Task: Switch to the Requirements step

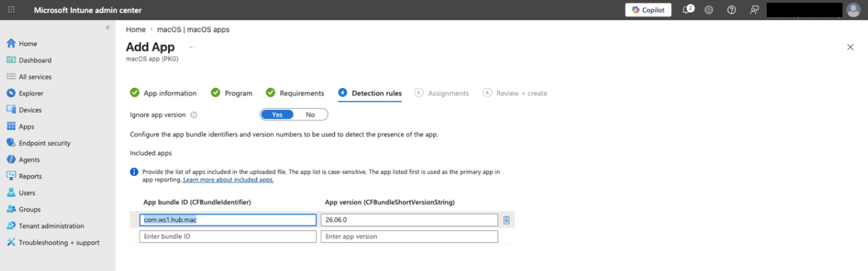Action: [295, 93]
